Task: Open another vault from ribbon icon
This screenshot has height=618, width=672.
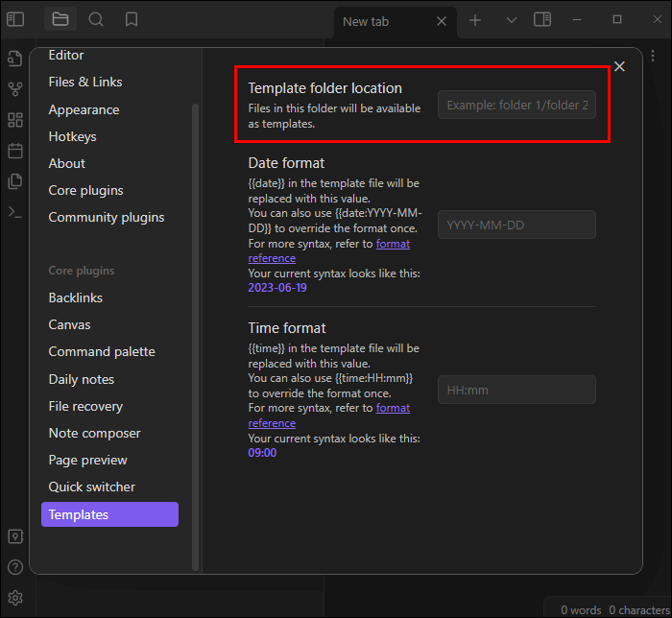Action: pyautogui.click(x=14, y=536)
